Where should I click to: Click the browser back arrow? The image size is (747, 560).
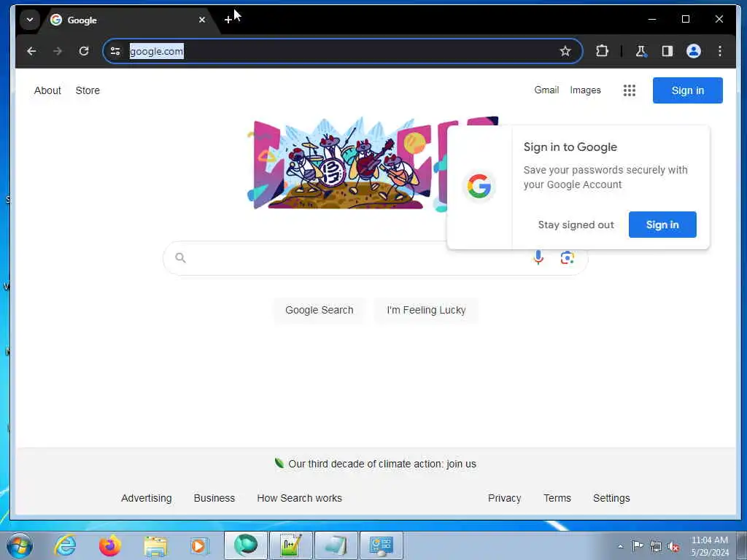point(31,51)
